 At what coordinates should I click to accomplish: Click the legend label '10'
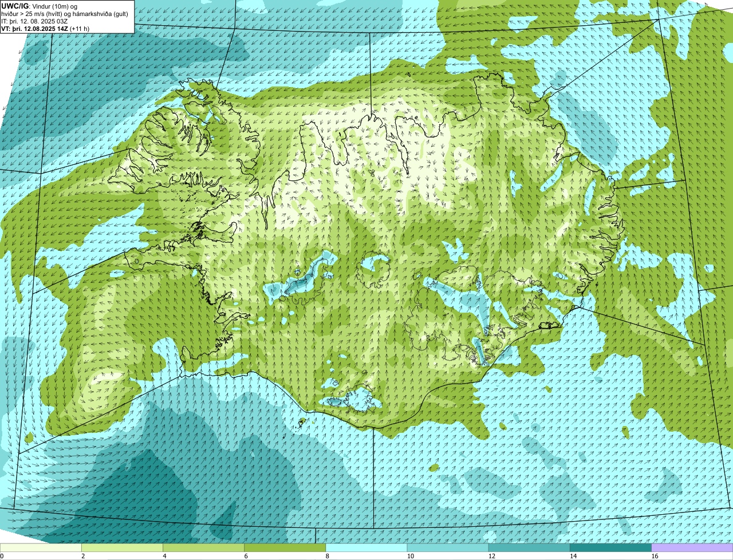(x=410, y=556)
